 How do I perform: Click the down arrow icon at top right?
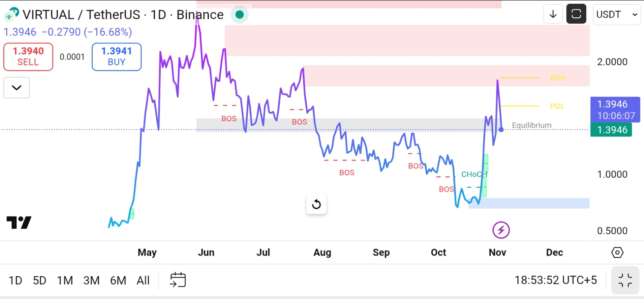pos(553,15)
